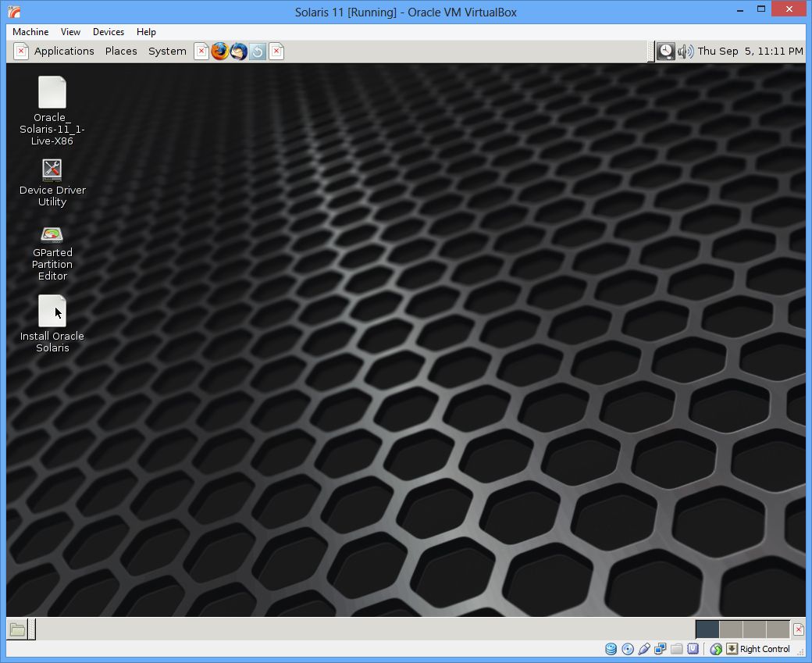The image size is (812, 663).
Task: Select the Device Driver Utility desktop icon
Action: click(52, 183)
